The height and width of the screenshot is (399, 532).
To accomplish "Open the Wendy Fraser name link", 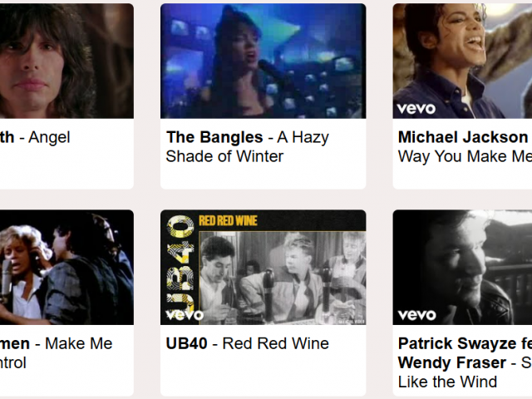I will (x=452, y=362).
